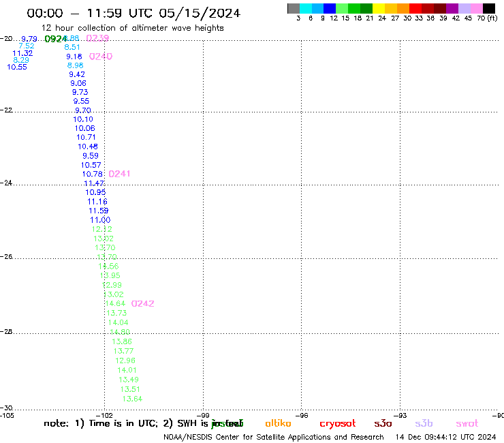Click the wave height value '14.56'
The image size is (504, 443).
coord(109,266)
